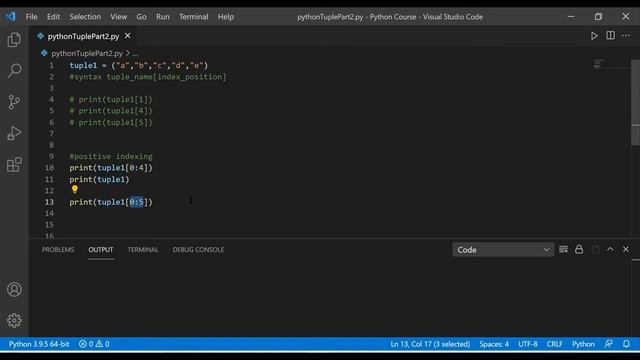The width and height of the screenshot is (640, 360).
Task: Expand the breadcrumb ellipsis symbol
Action: (135, 53)
